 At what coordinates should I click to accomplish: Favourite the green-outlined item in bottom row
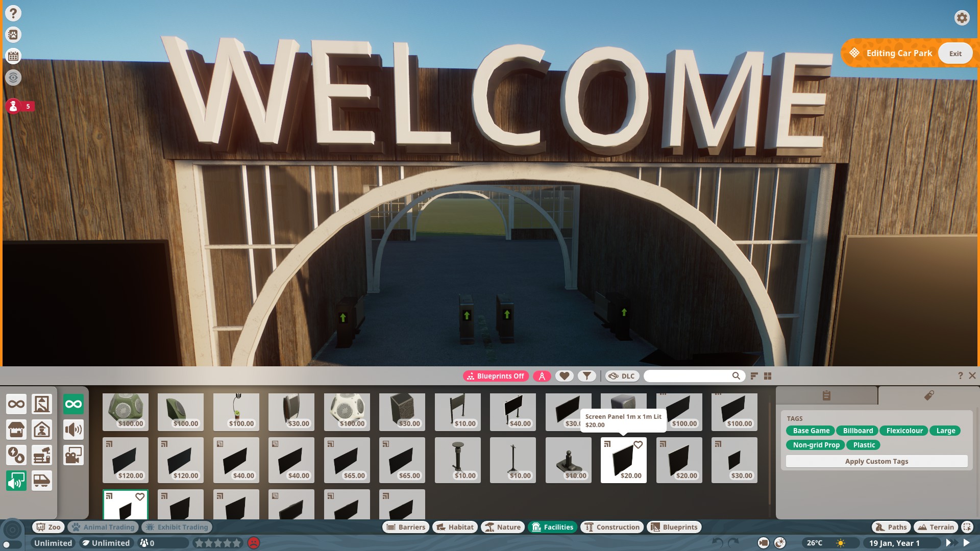(140, 497)
